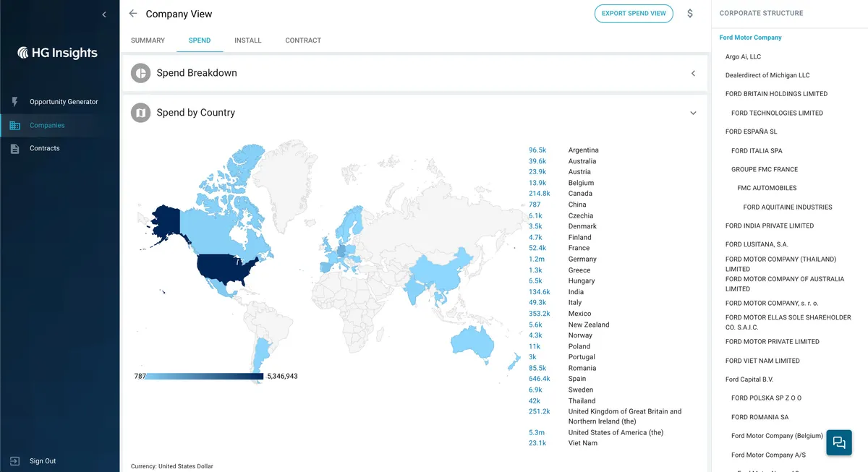Open the Install tab
This screenshot has width=868, height=472.
[247, 40]
